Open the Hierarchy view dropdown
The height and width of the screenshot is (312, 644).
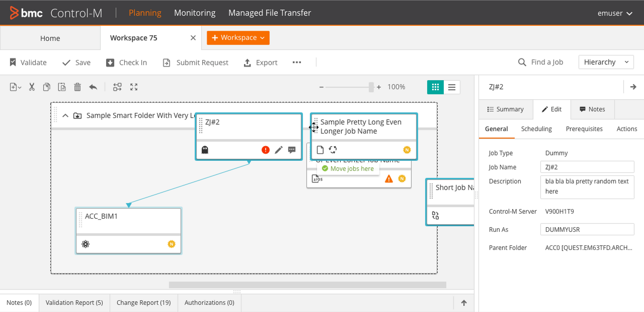(606, 62)
